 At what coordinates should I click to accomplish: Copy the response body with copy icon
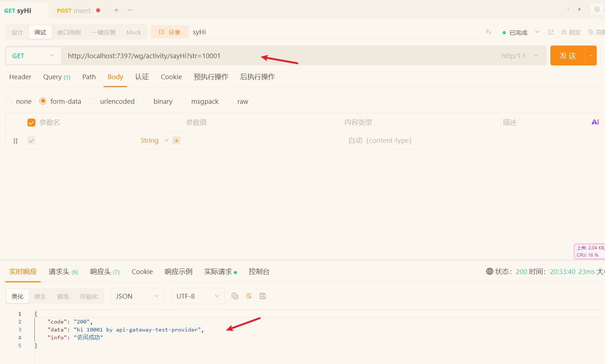coord(235,296)
